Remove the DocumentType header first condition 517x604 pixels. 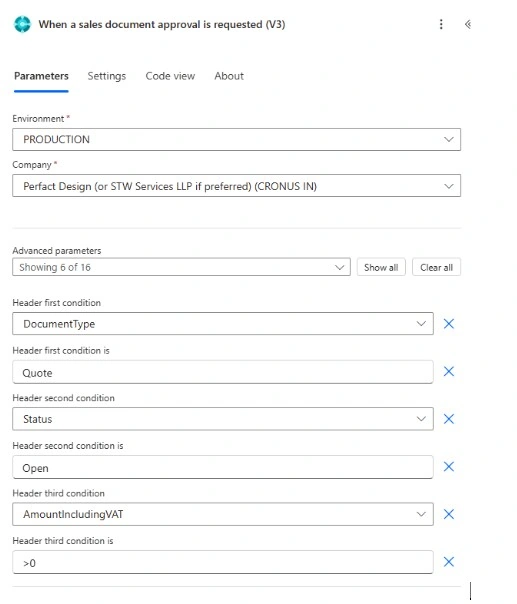449,324
